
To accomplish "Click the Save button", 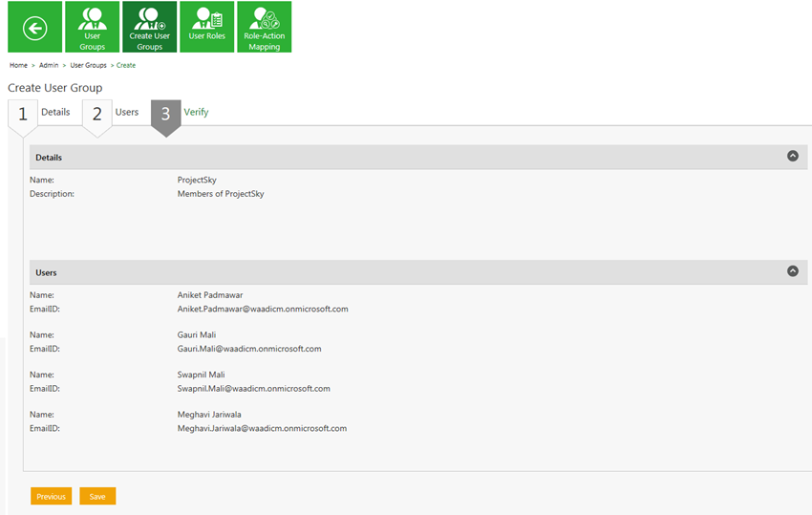I will coord(97,496).
